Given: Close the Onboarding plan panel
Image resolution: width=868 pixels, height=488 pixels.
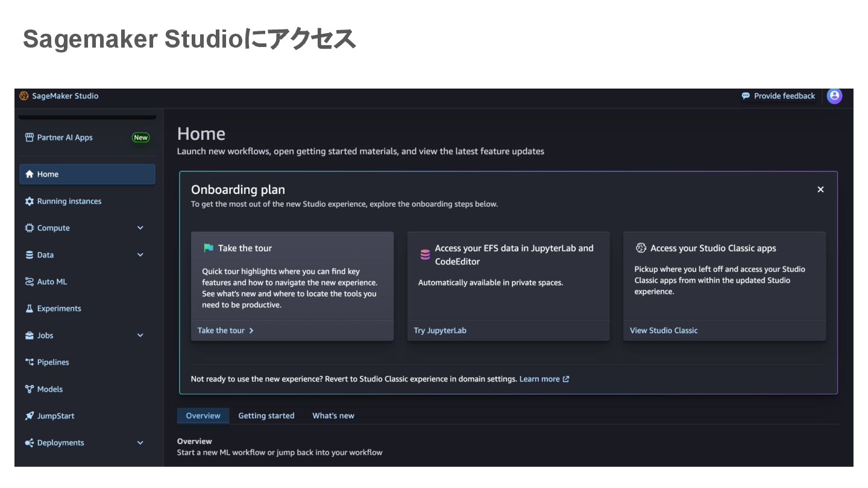Looking at the screenshot, I should [820, 189].
